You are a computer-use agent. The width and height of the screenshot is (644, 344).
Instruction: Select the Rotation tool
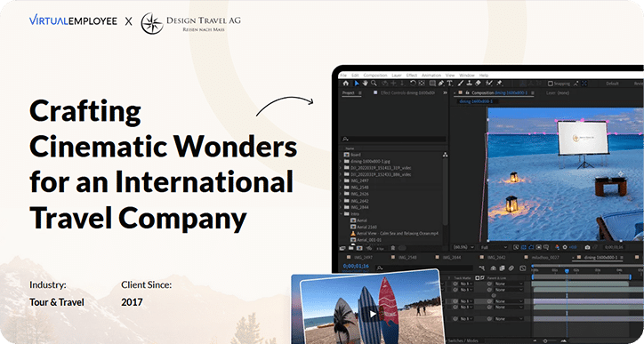click(413, 83)
